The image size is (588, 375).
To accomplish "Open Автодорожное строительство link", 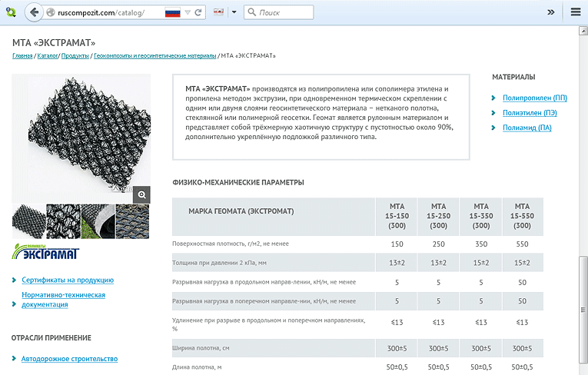I will 69,359.
